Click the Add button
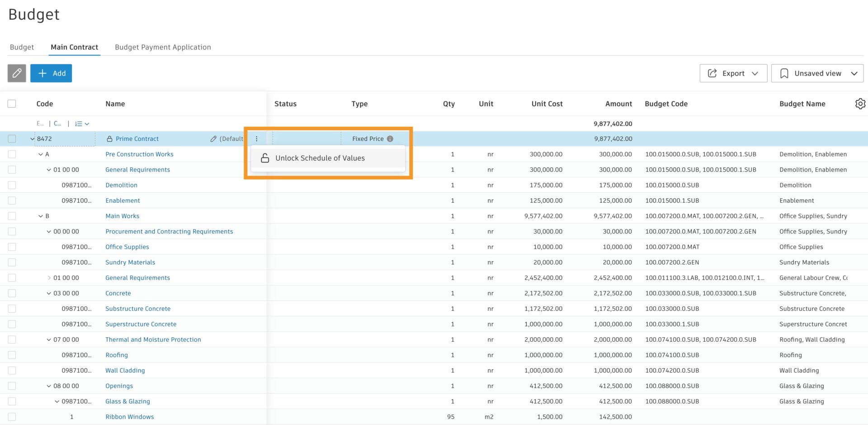Image resolution: width=868 pixels, height=425 pixels. coord(51,73)
